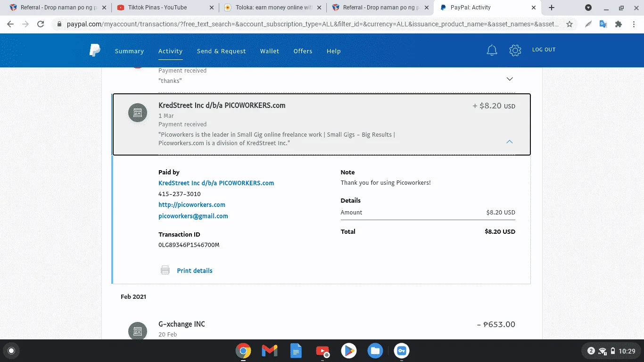Open the Google Translate extension icon
The height and width of the screenshot is (362, 644).
point(603,24)
